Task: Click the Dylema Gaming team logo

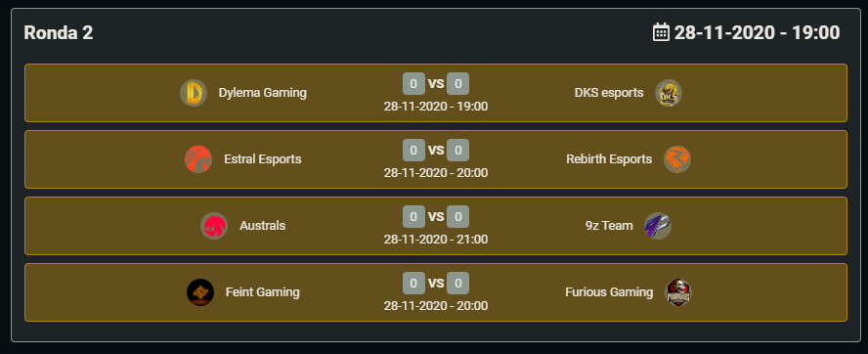Action: tap(194, 93)
